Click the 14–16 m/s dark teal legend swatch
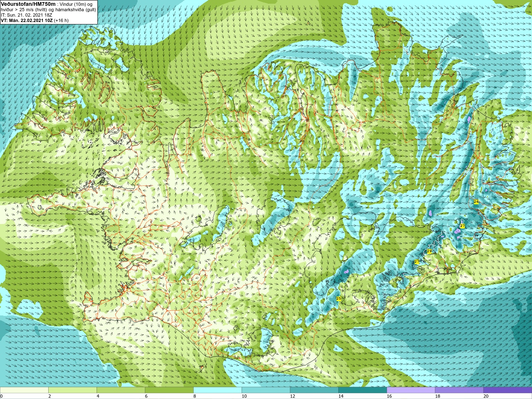 (362, 390)
